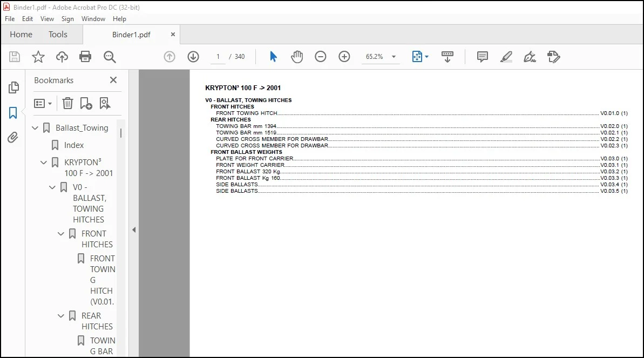The height and width of the screenshot is (358, 644).
Task: Open TOWING BAR mm 1394 entry
Action: click(422, 126)
